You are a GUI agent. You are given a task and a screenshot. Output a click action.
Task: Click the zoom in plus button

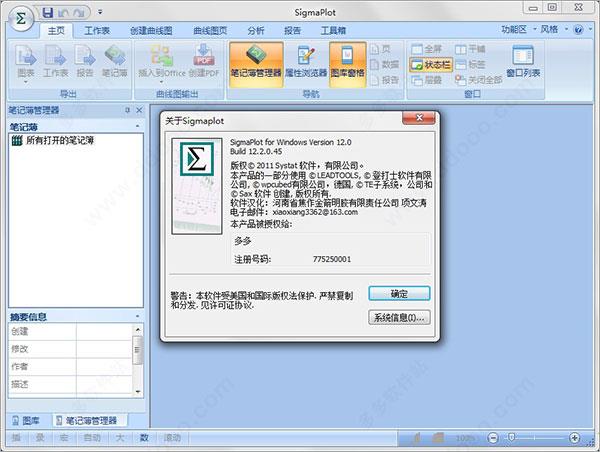point(574,437)
